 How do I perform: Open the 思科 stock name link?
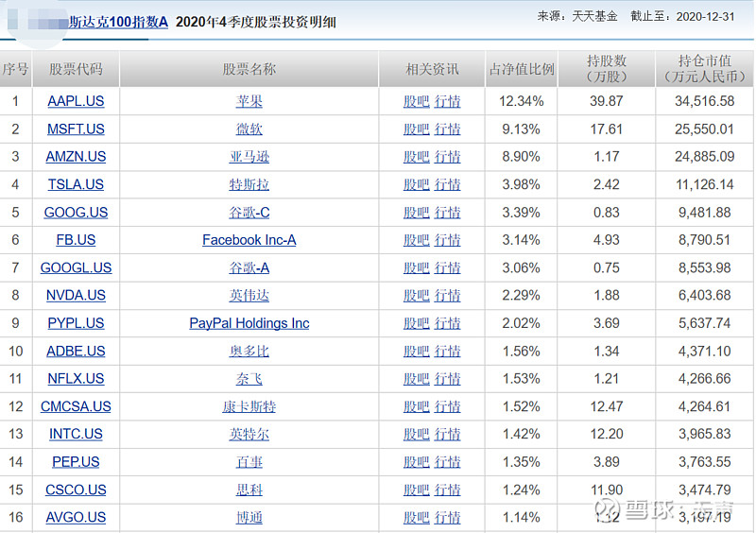pyautogui.click(x=249, y=490)
